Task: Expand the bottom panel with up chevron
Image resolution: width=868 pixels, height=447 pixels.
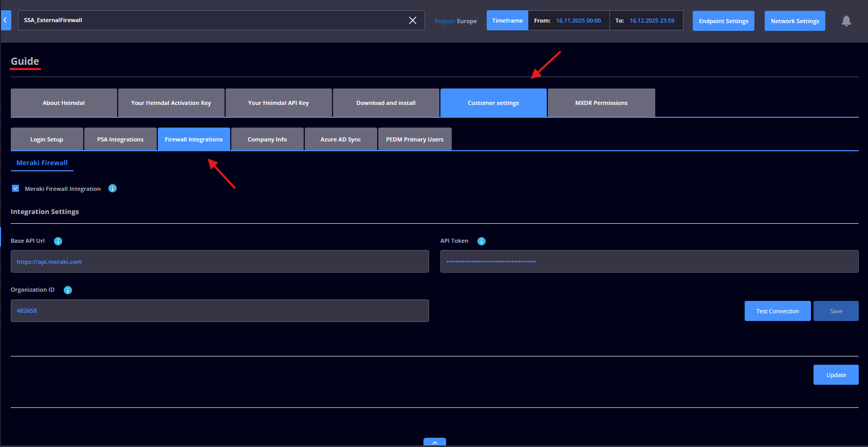Action: [435, 442]
